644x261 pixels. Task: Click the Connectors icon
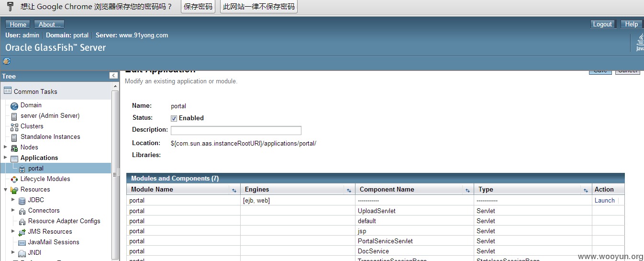pyautogui.click(x=22, y=211)
